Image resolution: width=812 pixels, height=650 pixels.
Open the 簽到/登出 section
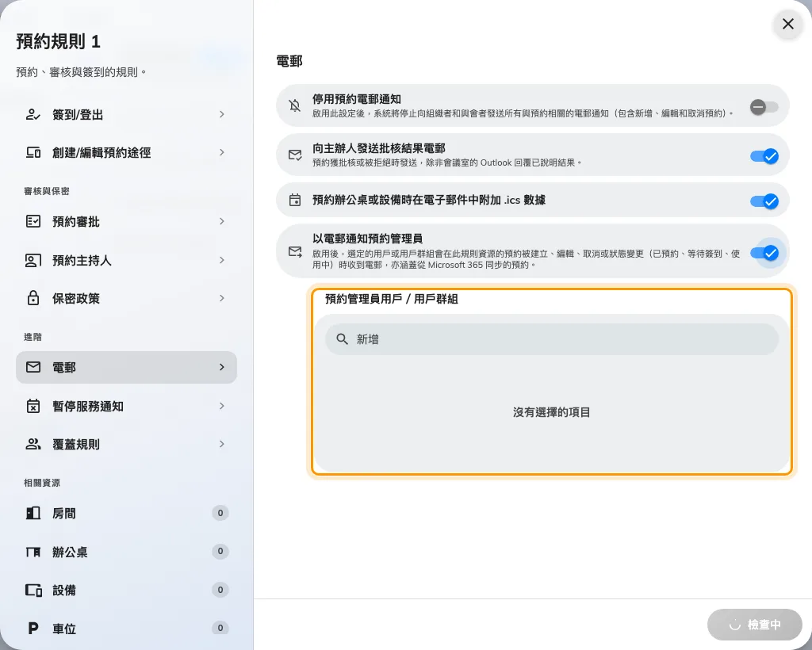pyautogui.click(x=126, y=114)
